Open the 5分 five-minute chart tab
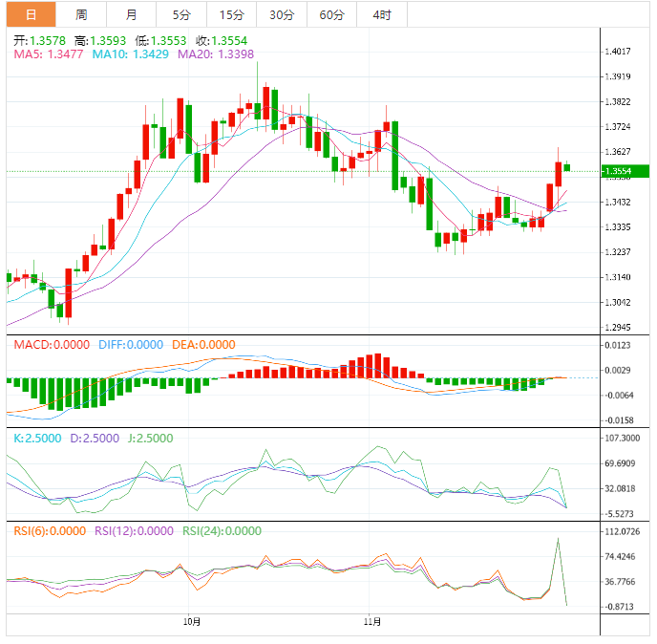Viewport: 657px width, 644px height. pos(181,14)
